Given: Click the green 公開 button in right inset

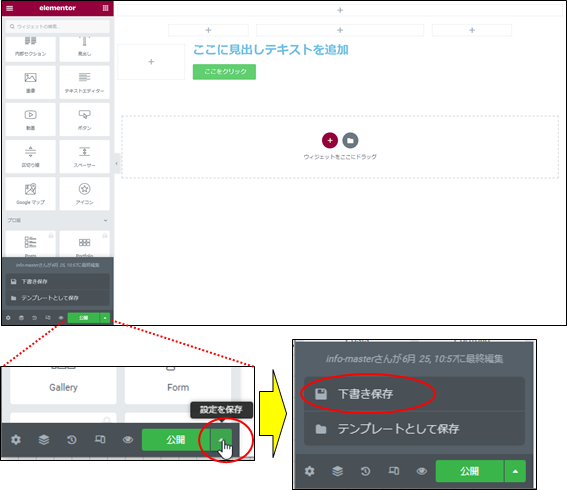Looking at the screenshot, I should pos(469,471).
